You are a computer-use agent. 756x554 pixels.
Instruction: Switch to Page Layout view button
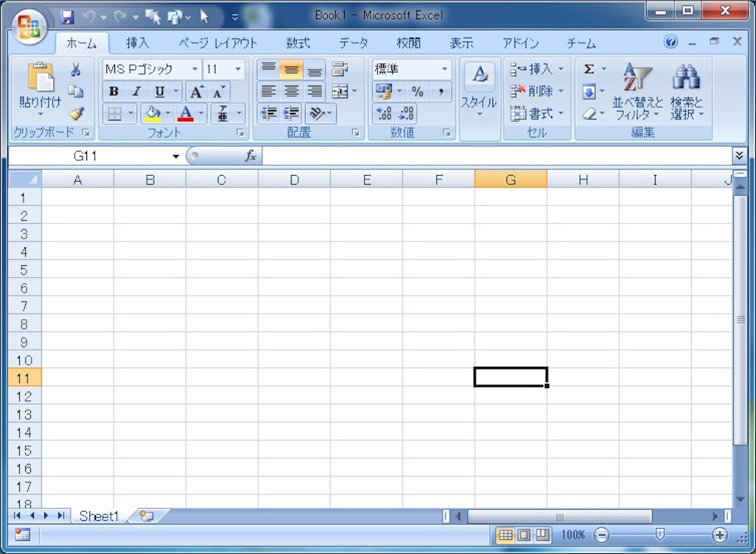pyautogui.click(x=524, y=535)
